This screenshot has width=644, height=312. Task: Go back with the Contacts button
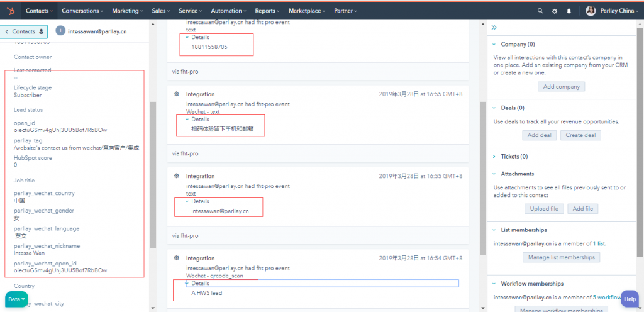click(25, 31)
